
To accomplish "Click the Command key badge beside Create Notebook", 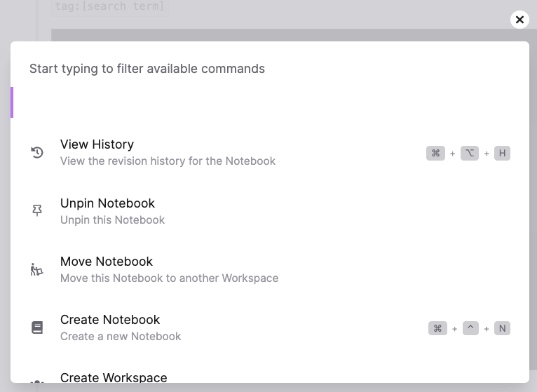I will [437, 328].
